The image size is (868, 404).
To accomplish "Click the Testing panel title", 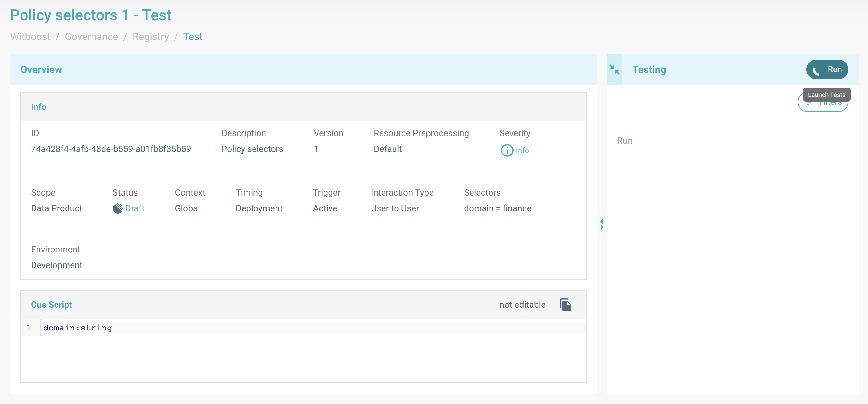I will (x=649, y=69).
